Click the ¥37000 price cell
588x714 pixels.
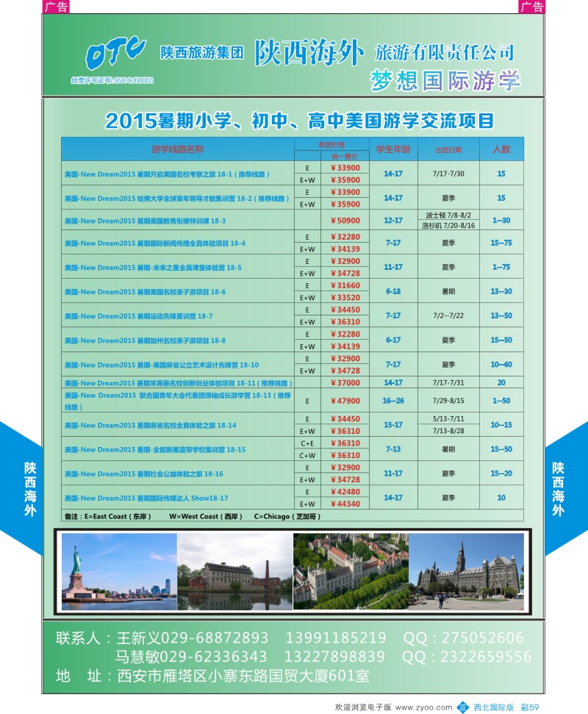345,382
